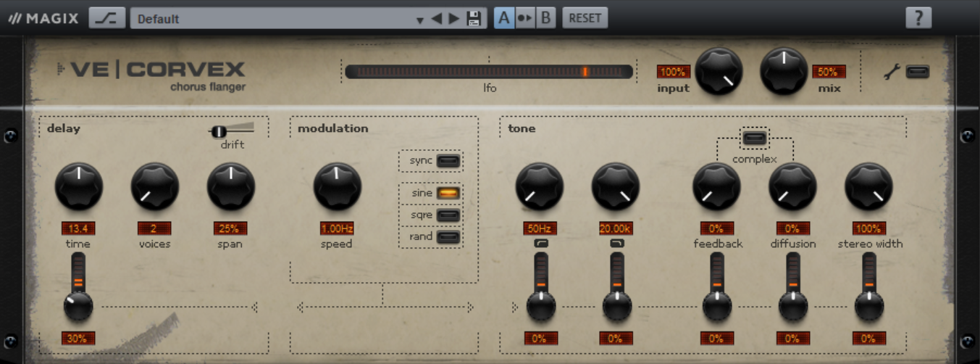The image size is (980, 364).
Task: Click the diffusion 0% value display
Action: click(793, 228)
